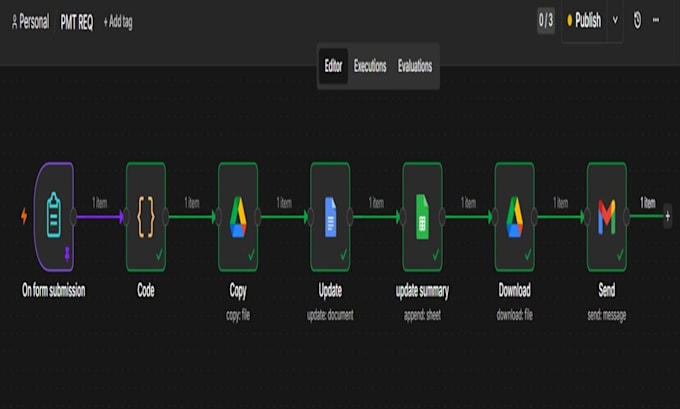Click the 0 / 3 counter badge
This screenshot has width=680, height=409.
(546, 20)
